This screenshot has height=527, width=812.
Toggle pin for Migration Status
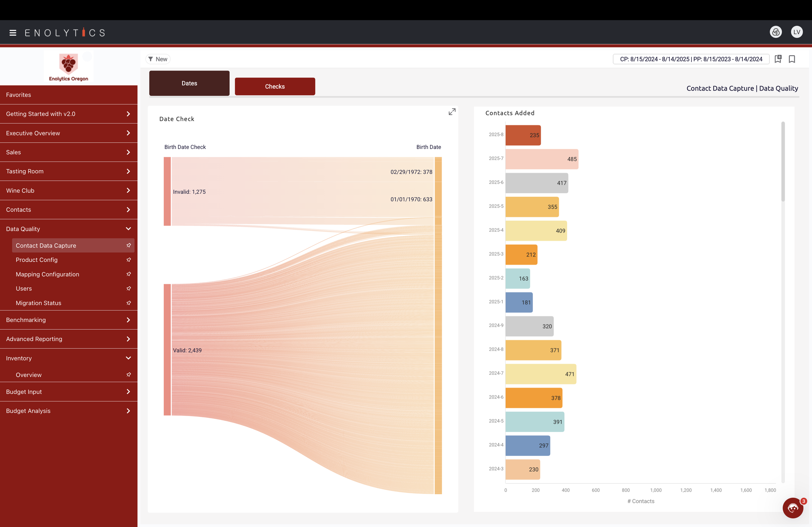[129, 303]
